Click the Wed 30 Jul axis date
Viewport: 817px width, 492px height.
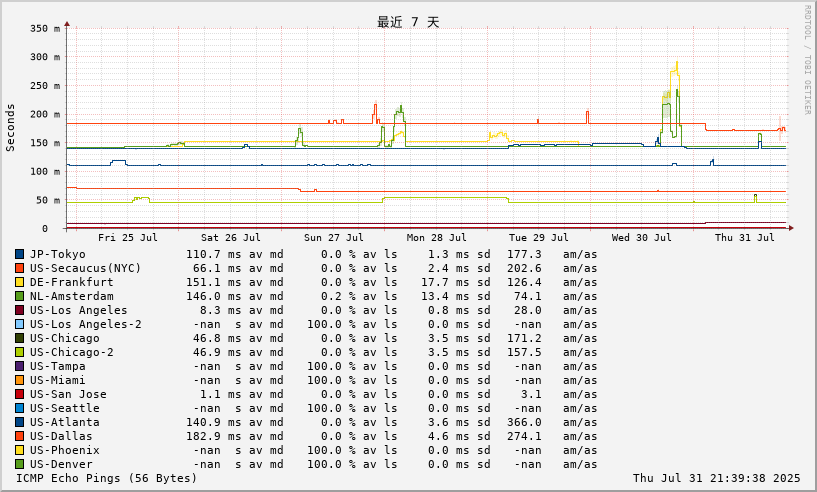641,238
